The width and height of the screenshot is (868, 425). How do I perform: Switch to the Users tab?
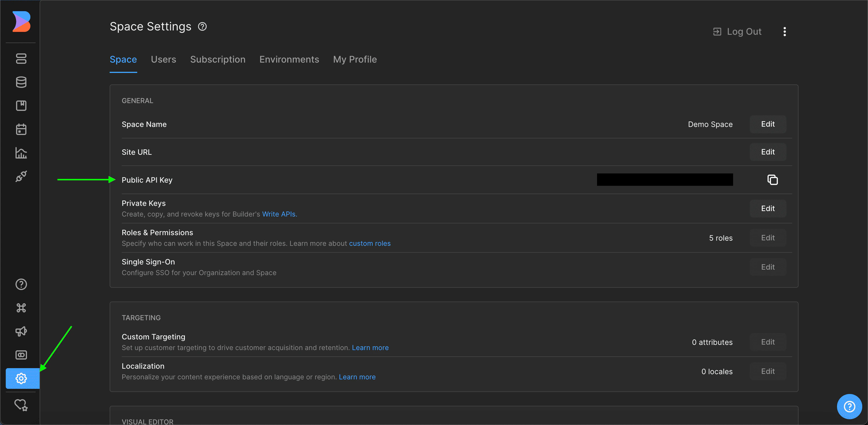163,59
